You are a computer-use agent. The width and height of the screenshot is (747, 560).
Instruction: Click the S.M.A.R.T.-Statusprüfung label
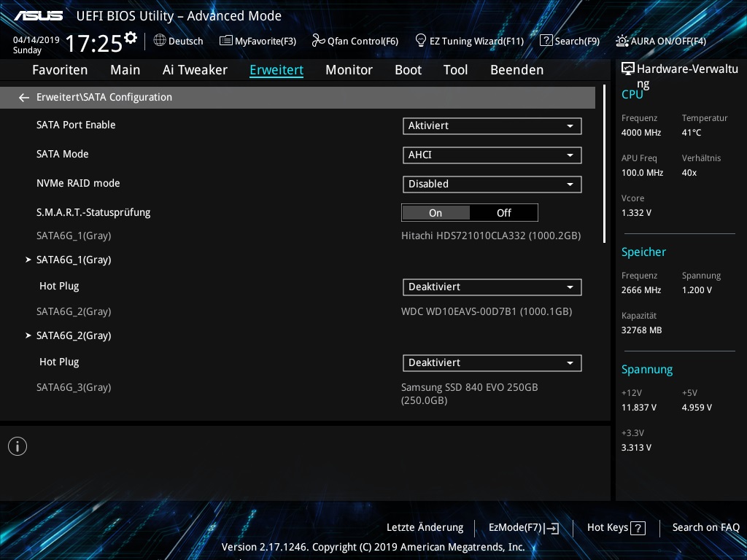(93, 212)
